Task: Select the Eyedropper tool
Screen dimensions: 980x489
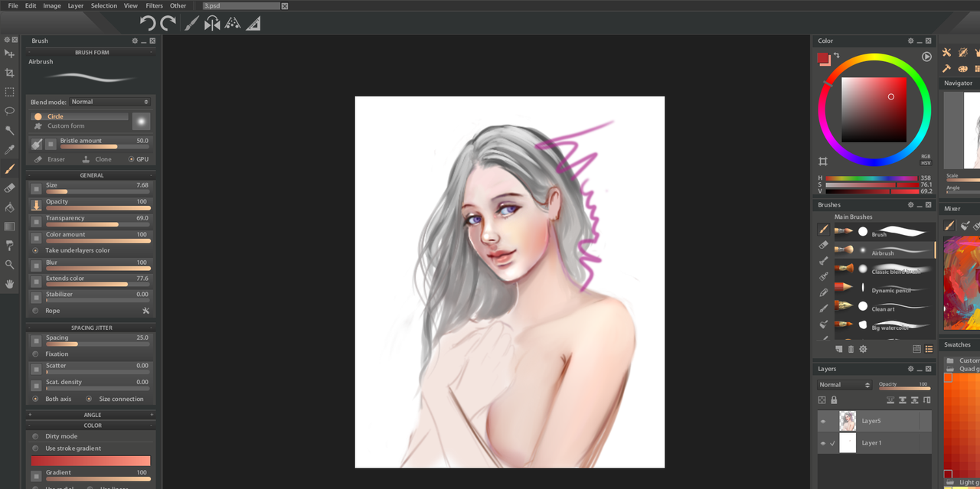Action: [9, 149]
